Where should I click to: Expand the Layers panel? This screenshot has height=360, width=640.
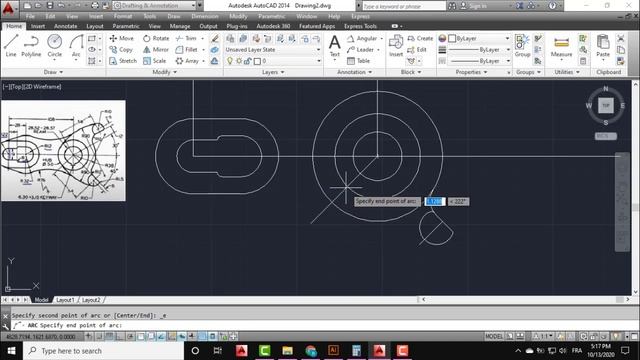[x=273, y=72]
